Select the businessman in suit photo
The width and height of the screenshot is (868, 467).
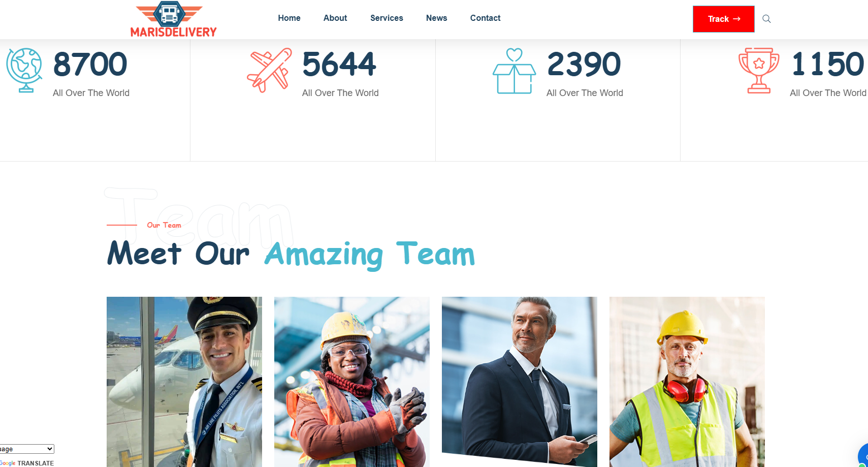[520, 381]
